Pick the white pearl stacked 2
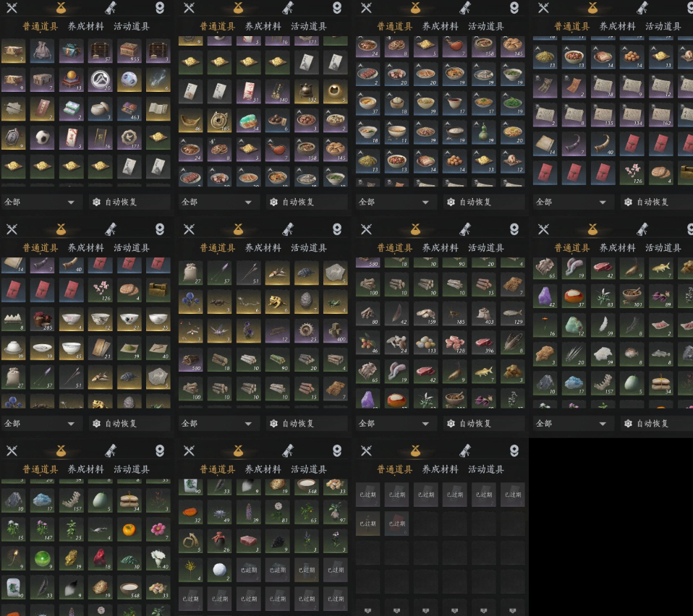The image size is (693, 616). coord(220,570)
